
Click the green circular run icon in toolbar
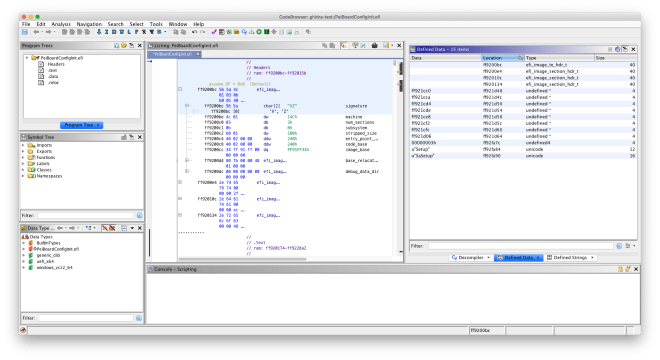(259, 32)
